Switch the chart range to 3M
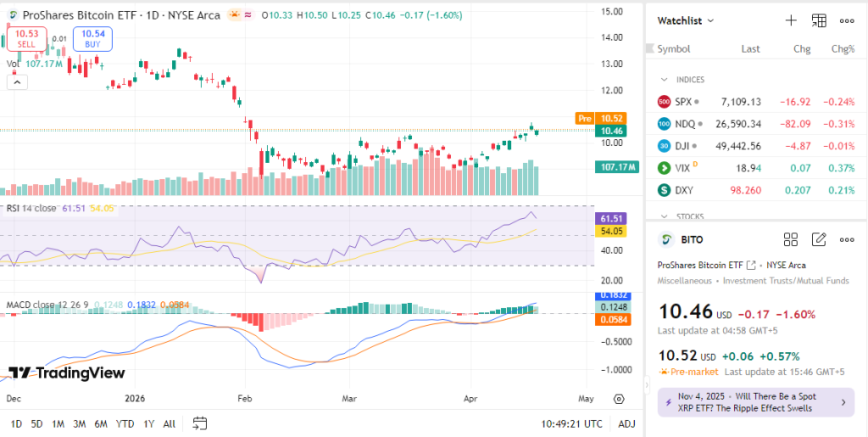This screenshot has height=437, width=868. pos(79,423)
